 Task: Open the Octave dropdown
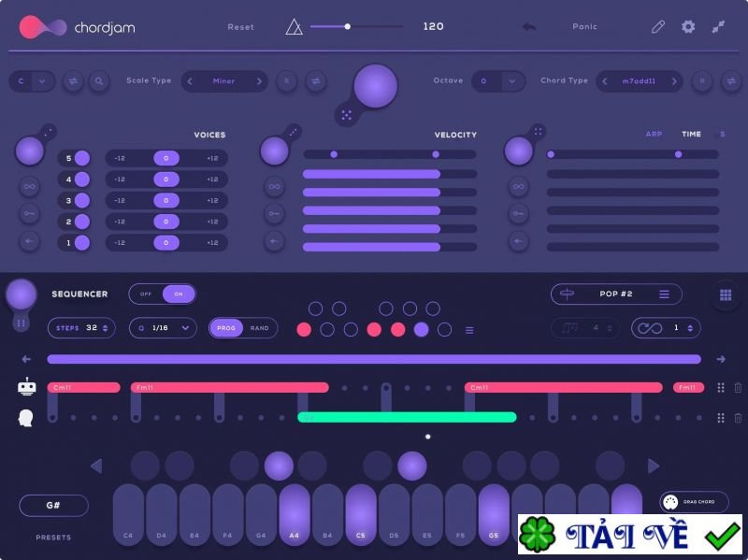coord(498,81)
